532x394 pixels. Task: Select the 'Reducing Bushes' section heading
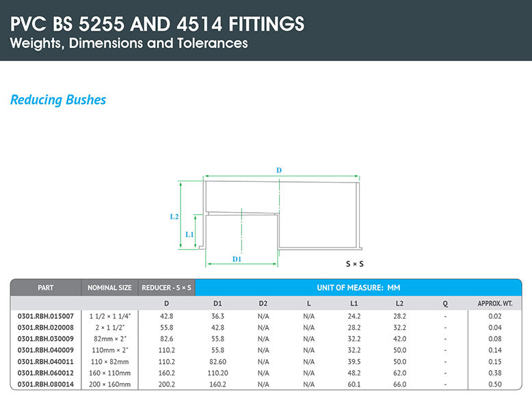click(x=58, y=100)
